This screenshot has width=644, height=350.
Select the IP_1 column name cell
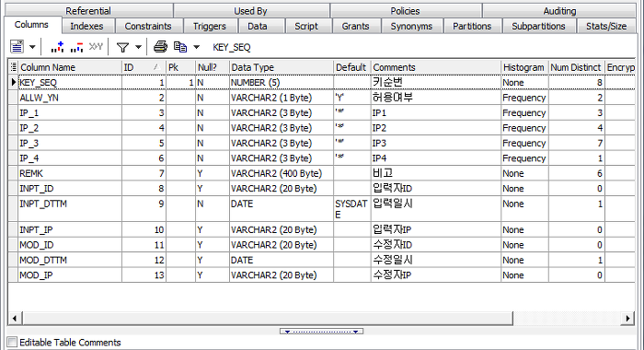point(70,112)
